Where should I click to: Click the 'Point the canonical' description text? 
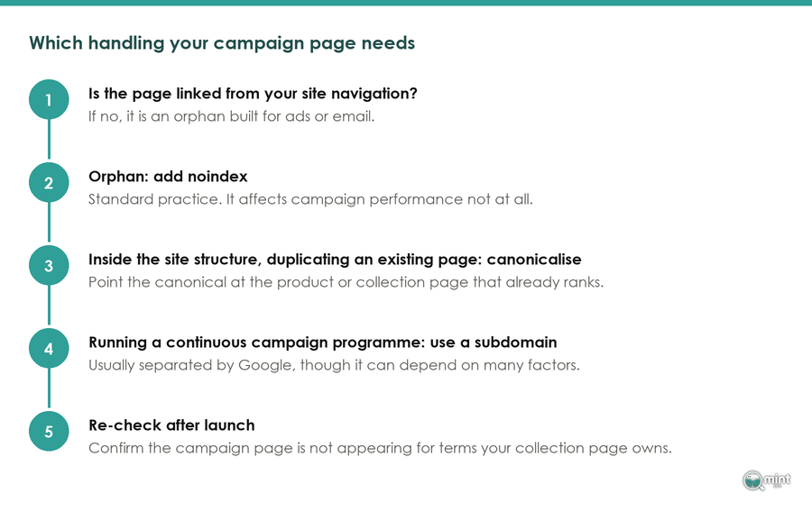point(346,282)
